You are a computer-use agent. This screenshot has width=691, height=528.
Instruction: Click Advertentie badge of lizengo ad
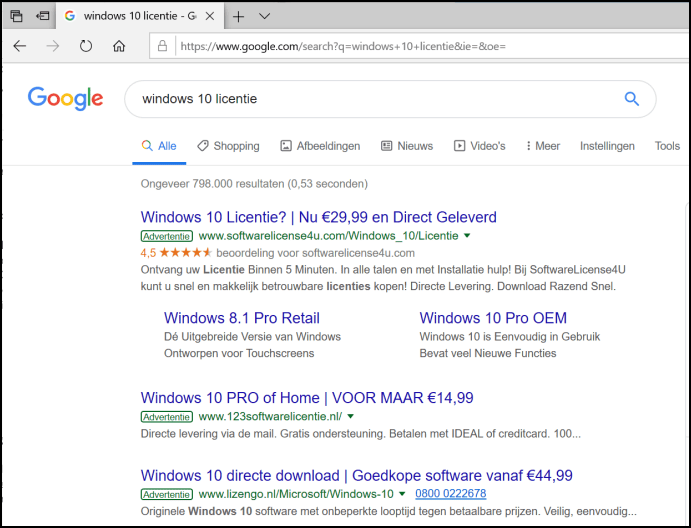point(167,495)
